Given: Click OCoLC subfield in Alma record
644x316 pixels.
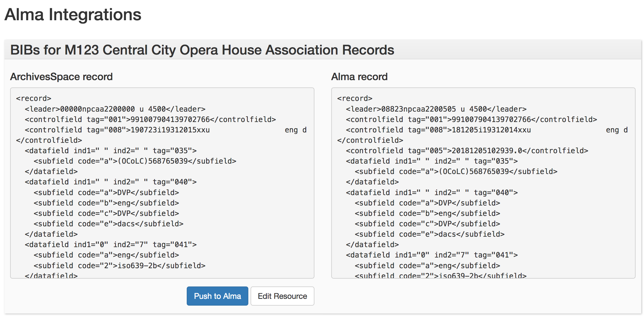Looking at the screenshot, I should [x=456, y=171].
